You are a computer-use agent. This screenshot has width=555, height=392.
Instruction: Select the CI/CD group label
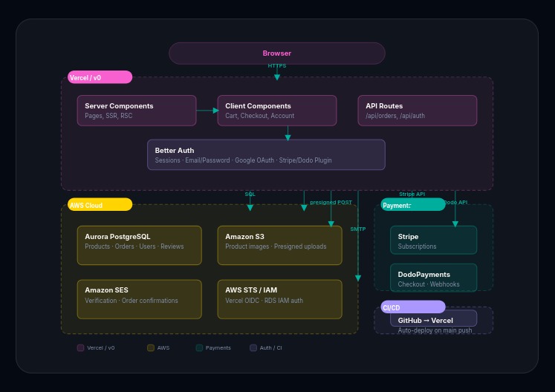tap(412, 307)
